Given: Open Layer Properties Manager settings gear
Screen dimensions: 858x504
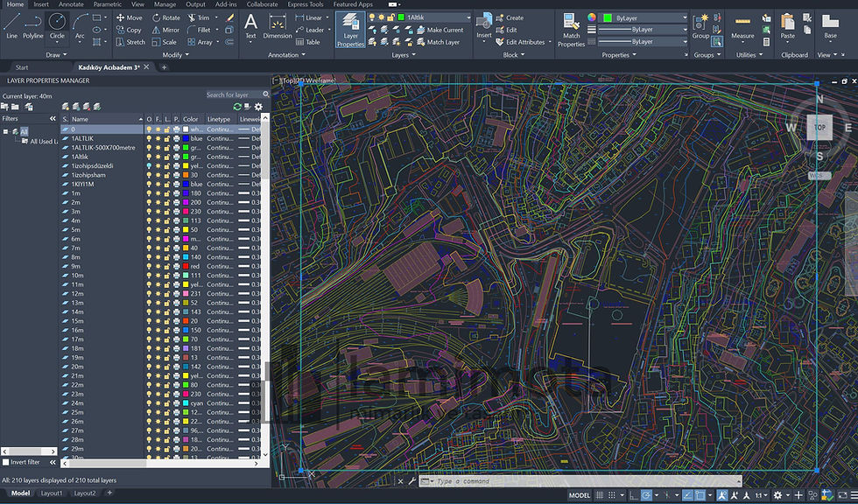Looking at the screenshot, I should tap(258, 107).
